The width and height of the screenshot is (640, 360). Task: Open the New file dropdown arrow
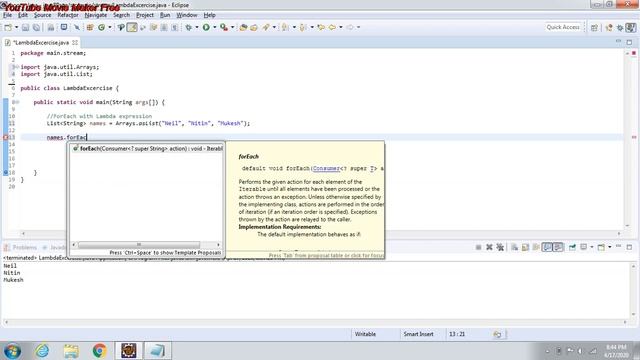(16, 27)
